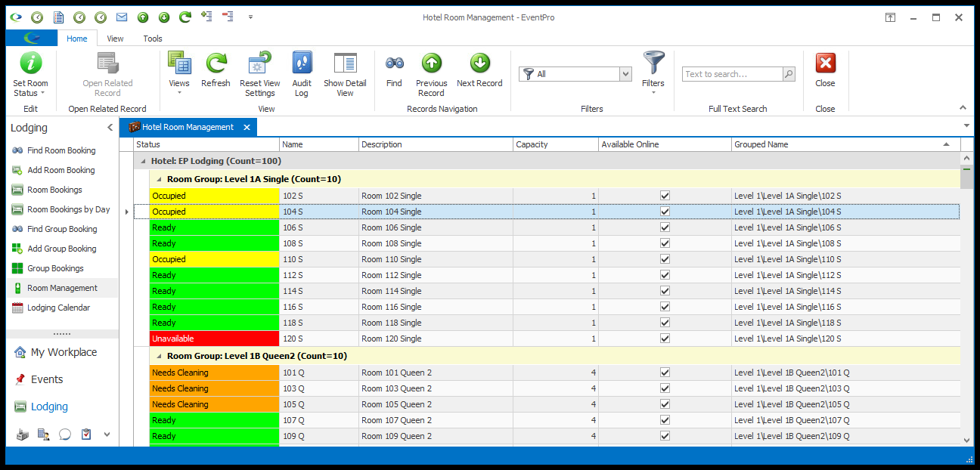
Task: Refresh the room list using the ribbon
Action: pyautogui.click(x=216, y=70)
